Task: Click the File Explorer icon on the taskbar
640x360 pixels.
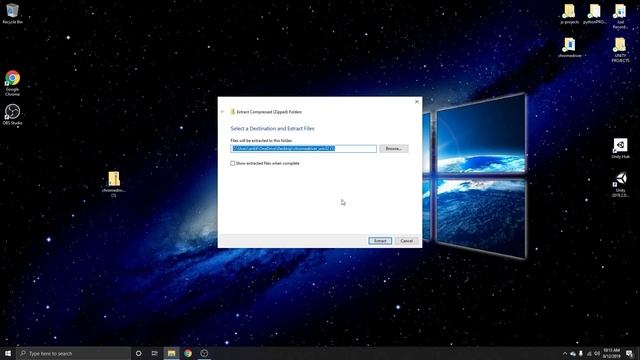Action: 171,353
